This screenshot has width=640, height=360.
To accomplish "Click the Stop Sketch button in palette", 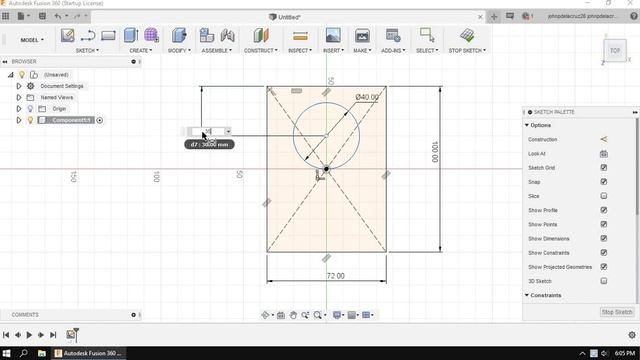I will (x=617, y=312).
